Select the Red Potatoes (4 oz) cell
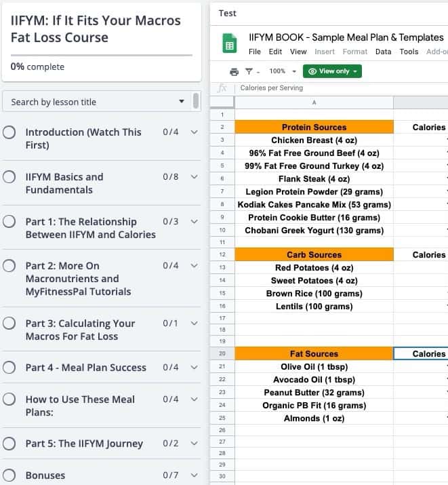The image size is (448, 485). [x=314, y=267]
